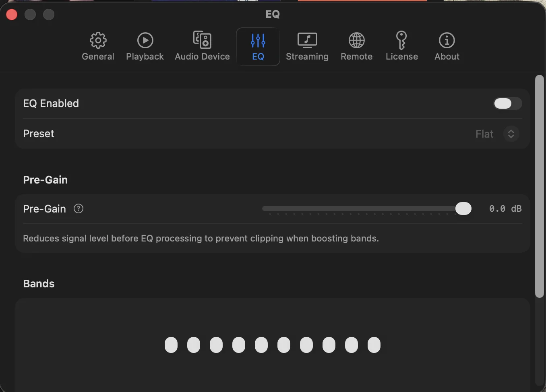546x392 pixels.
Task: Click the Preset chevron control
Action: [511, 134]
